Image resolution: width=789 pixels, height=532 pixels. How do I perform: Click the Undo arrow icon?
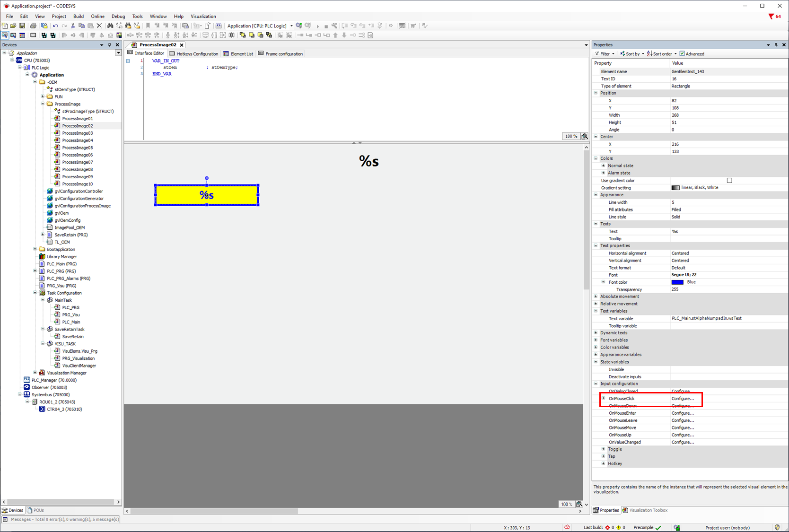point(55,26)
